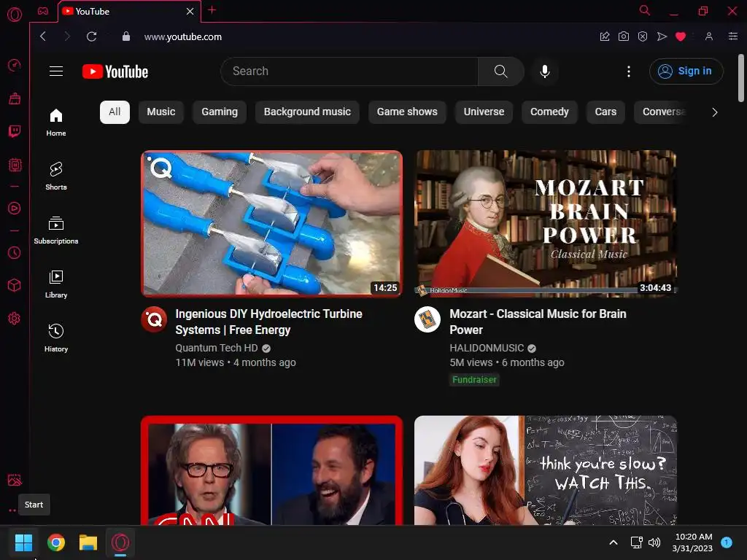
Task: Open a new tab with plus button
Action: coord(212,10)
